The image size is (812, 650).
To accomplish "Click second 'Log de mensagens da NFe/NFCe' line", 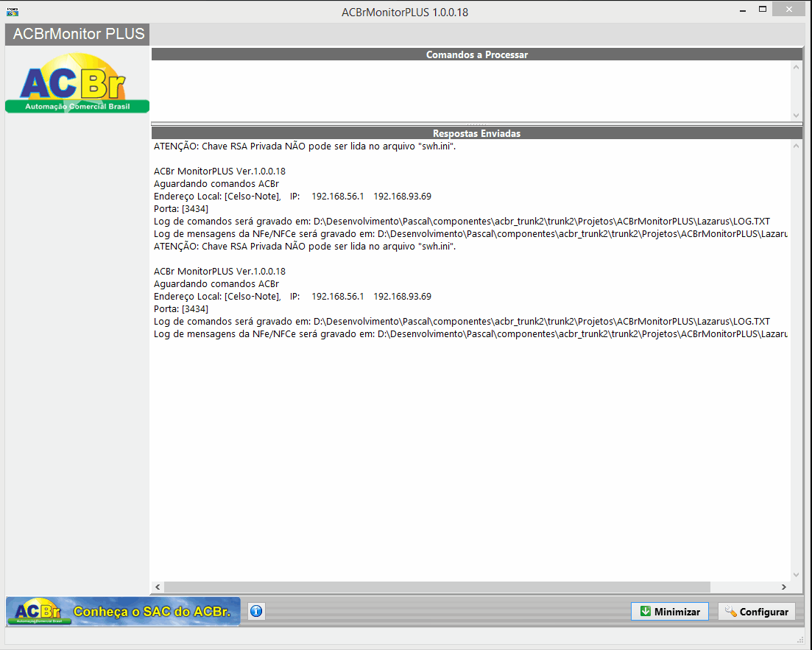I will click(470, 333).
